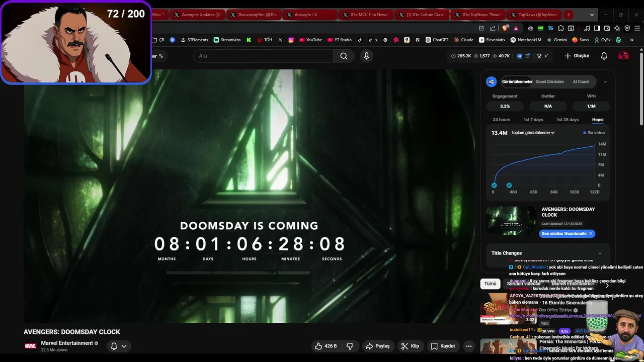Toggle the subscription notification bell

coord(114,346)
